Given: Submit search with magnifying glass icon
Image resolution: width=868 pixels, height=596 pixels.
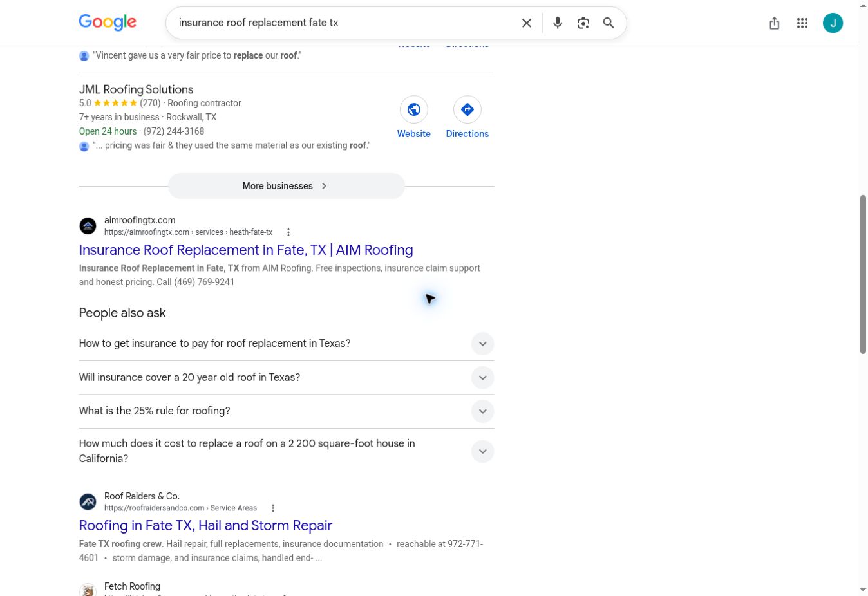Looking at the screenshot, I should click(x=609, y=23).
